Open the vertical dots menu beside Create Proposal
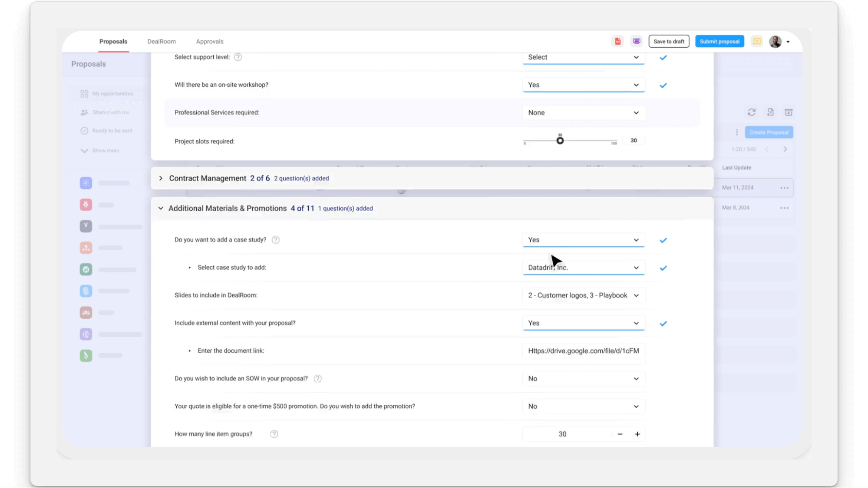 737,132
